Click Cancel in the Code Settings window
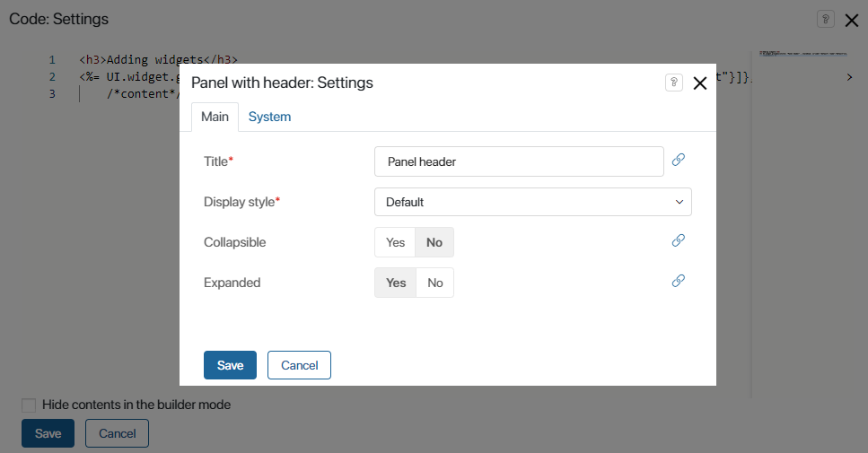The width and height of the screenshot is (868, 453). (117, 433)
